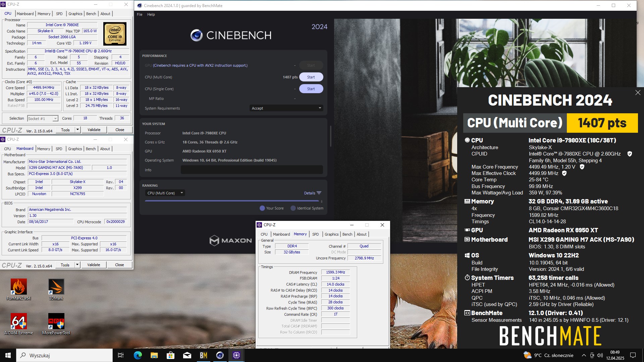Open Task View in taskbar
Viewport: 644px width, 362px height.
pos(121,355)
